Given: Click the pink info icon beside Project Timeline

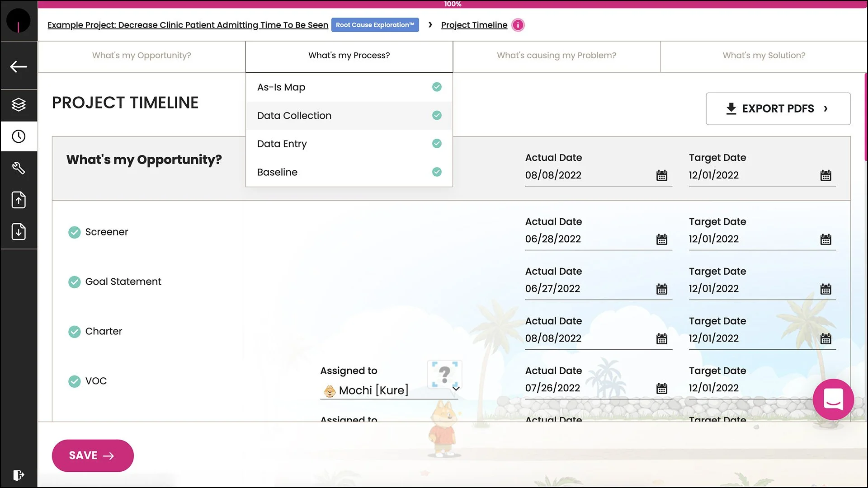Looking at the screenshot, I should tap(518, 25).
